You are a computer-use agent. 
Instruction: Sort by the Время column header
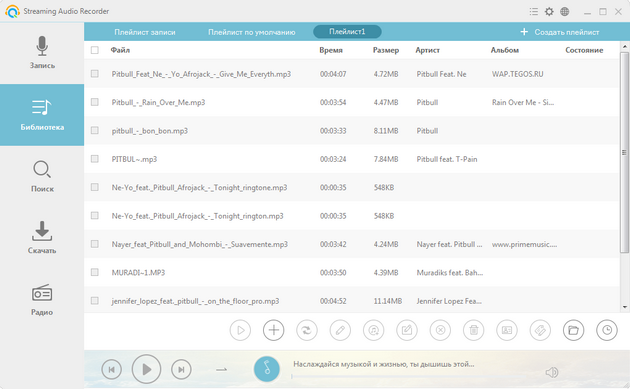tap(331, 50)
